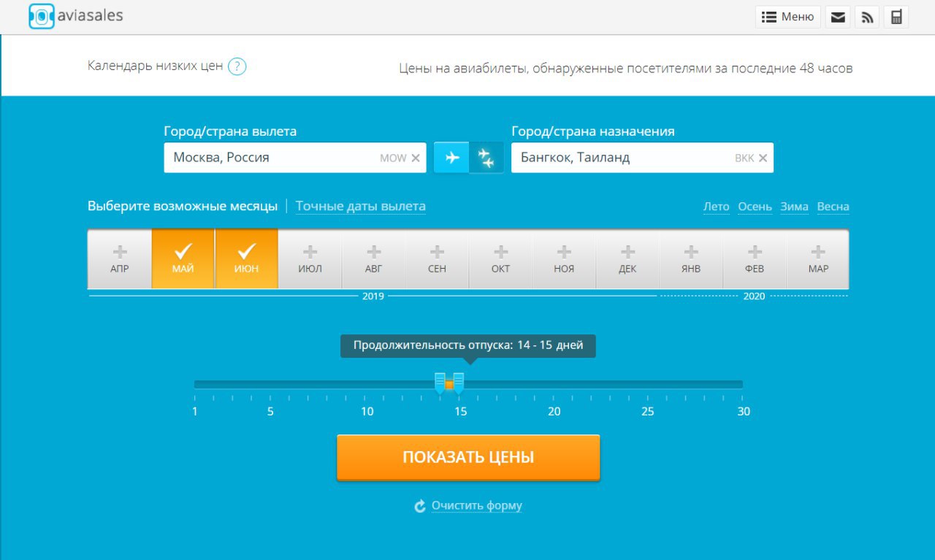Screen dimensions: 935x560
Task: Add the НОЯ month
Action: click(x=565, y=259)
